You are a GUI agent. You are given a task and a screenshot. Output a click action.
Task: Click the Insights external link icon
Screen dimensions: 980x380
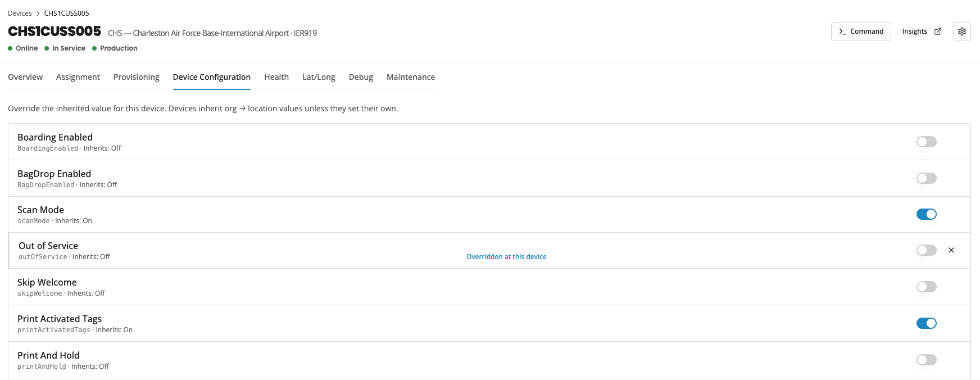point(938,31)
